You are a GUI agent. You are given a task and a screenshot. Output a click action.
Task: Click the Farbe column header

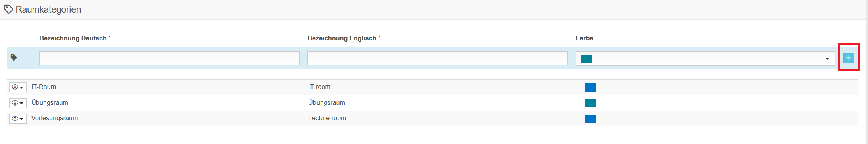584,38
